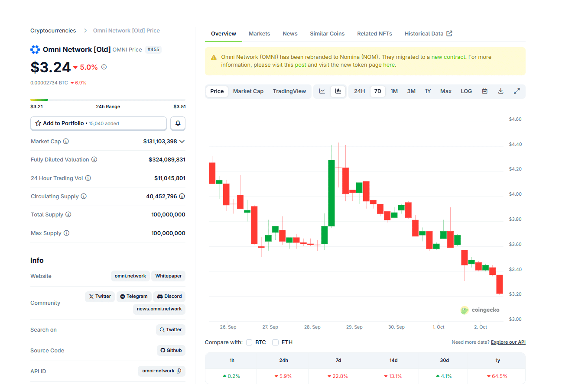588x384 pixels.
Task: Add Omni Network to Portfolio
Action: click(x=98, y=123)
